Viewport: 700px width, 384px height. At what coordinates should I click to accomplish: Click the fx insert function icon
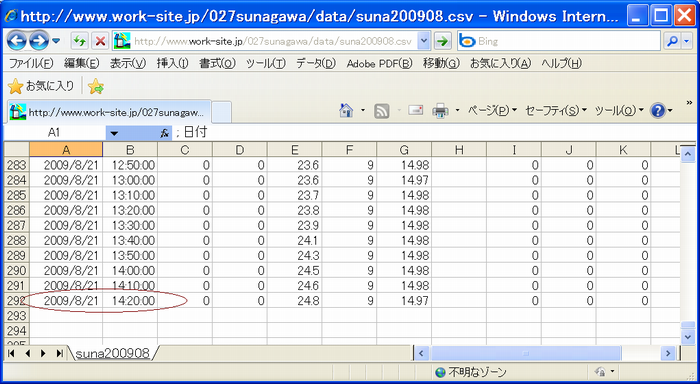click(x=164, y=133)
